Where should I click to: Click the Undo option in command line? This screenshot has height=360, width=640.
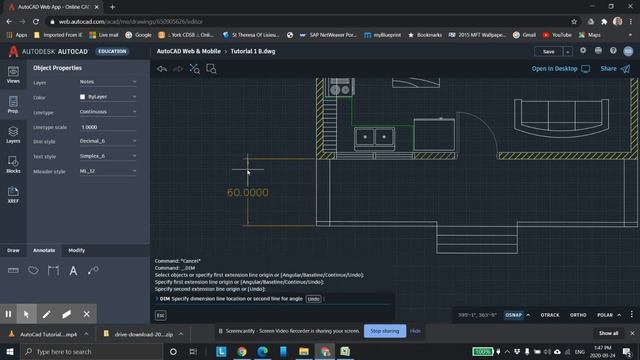(x=313, y=299)
